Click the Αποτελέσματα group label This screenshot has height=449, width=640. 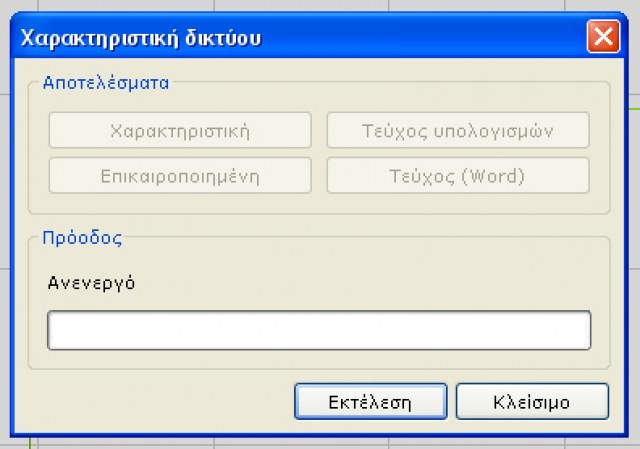coord(105,83)
